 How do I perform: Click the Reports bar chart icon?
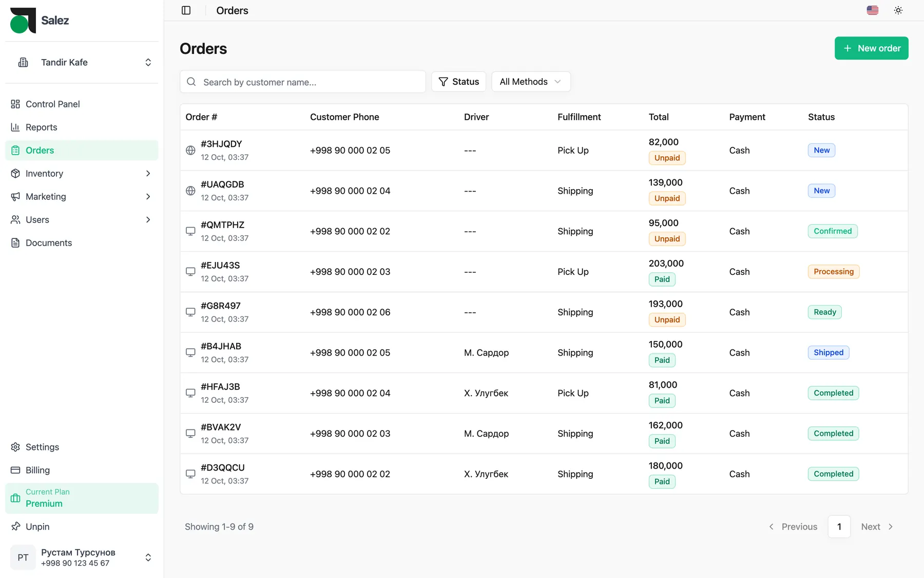(x=15, y=127)
